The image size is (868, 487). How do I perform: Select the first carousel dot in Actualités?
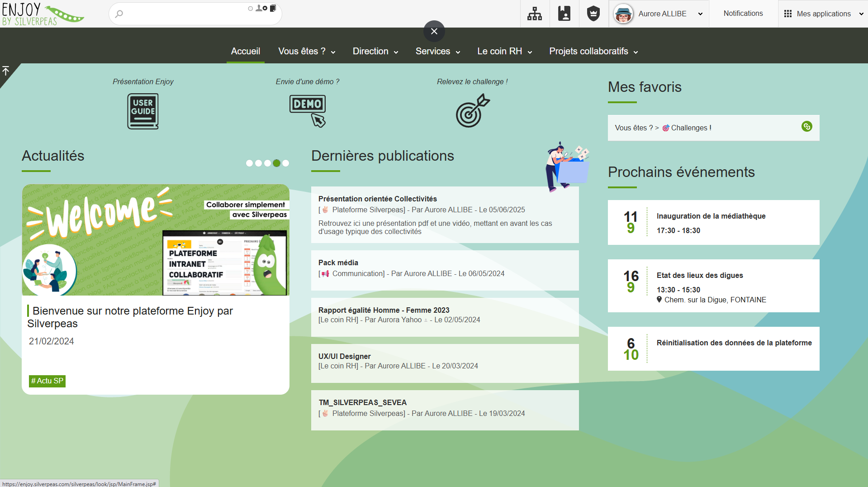coord(249,163)
